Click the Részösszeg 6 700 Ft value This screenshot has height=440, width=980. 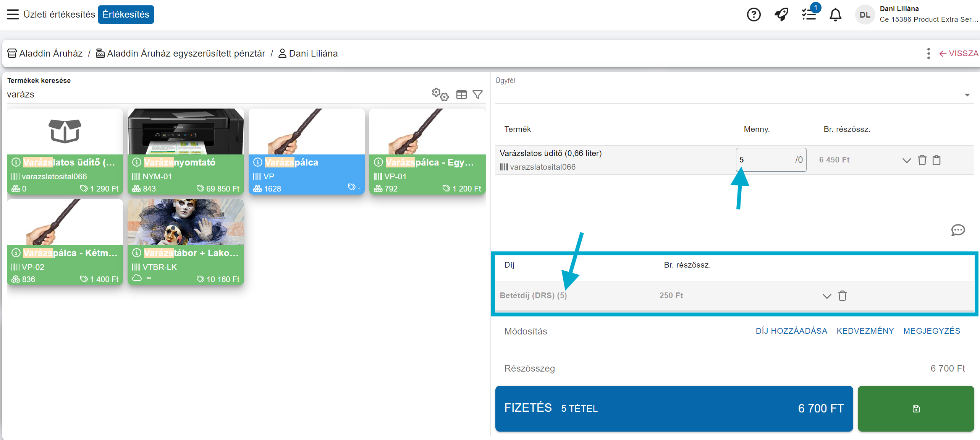[948, 369]
